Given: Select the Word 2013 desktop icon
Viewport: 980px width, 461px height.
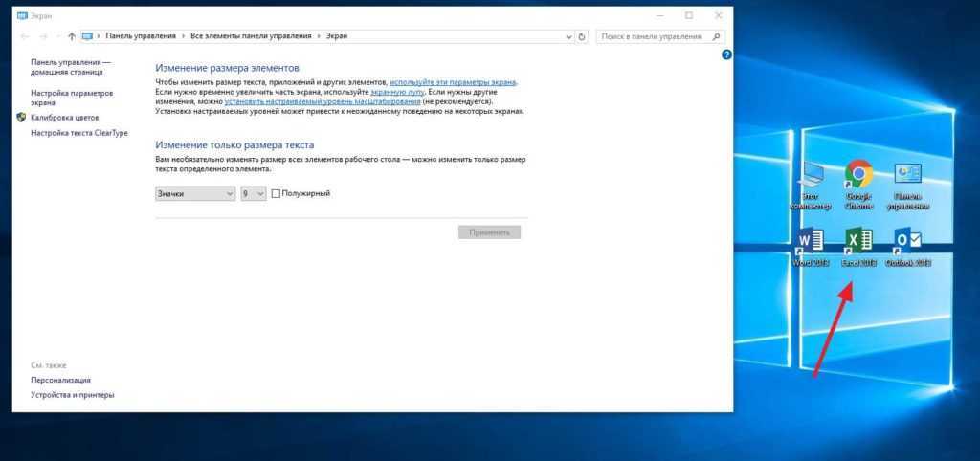Looking at the screenshot, I should tap(808, 243).
